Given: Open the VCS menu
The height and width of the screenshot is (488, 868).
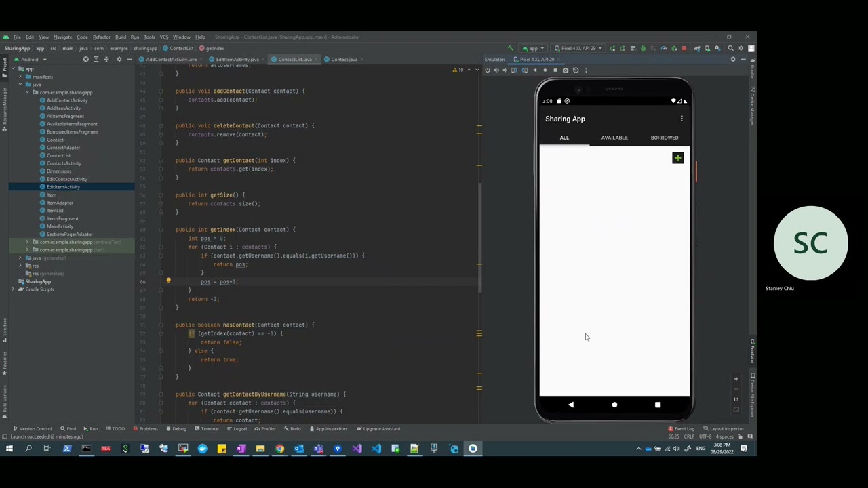Looking at the screenshot, I should (163, 37).
